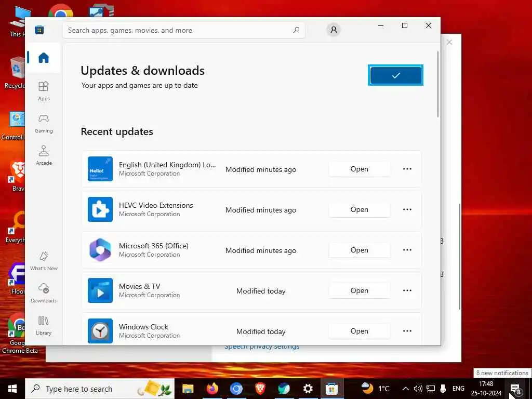
Task: Click Speech privacy settings link in Settings window
Action: coord(262,347)
